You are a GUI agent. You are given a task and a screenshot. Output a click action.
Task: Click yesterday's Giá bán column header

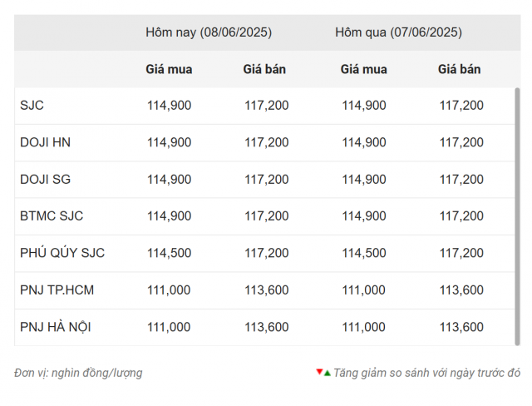click(459, 69)
